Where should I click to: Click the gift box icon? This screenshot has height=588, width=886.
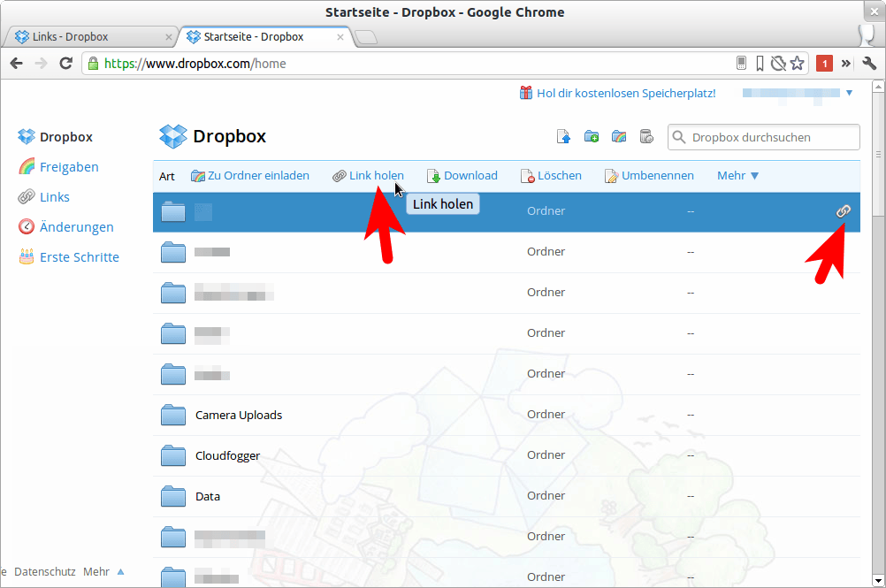click(x=525, y=93)
